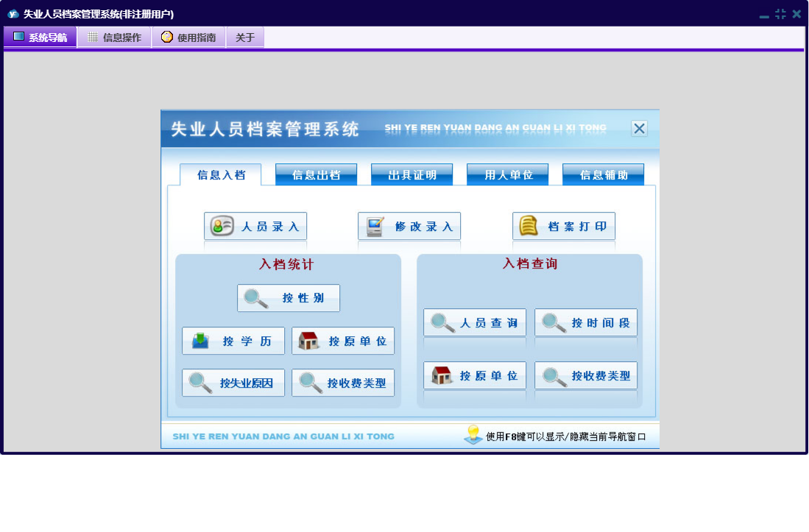Open the 系统导航 menu tab
Image resolution: width=809 pixels, height=532 pixels.
point(40,37)
